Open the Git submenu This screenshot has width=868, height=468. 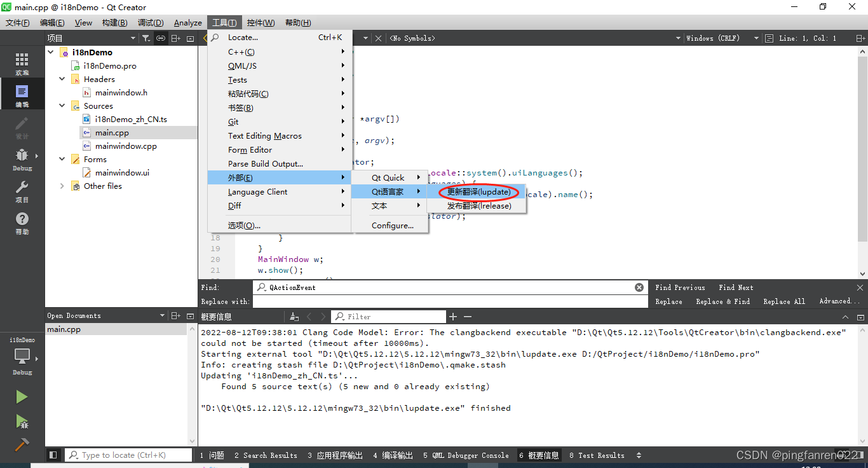[x=280, y=122]
